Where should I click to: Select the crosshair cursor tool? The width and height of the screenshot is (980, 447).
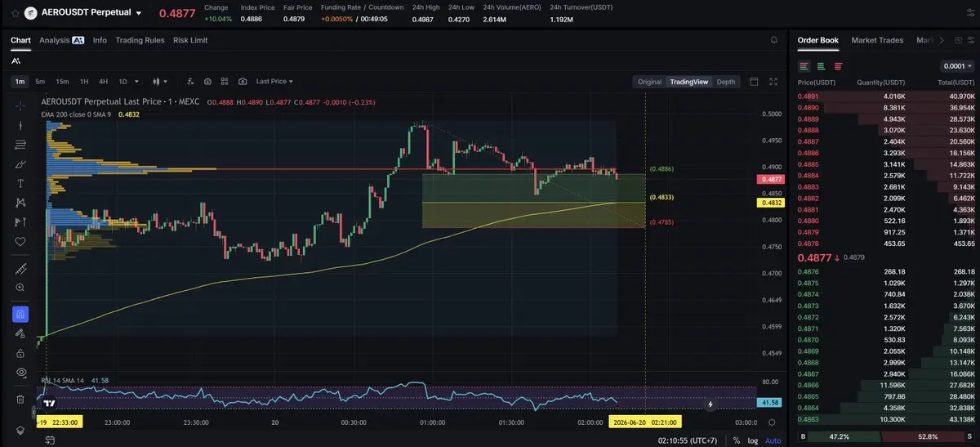(20, 106)
